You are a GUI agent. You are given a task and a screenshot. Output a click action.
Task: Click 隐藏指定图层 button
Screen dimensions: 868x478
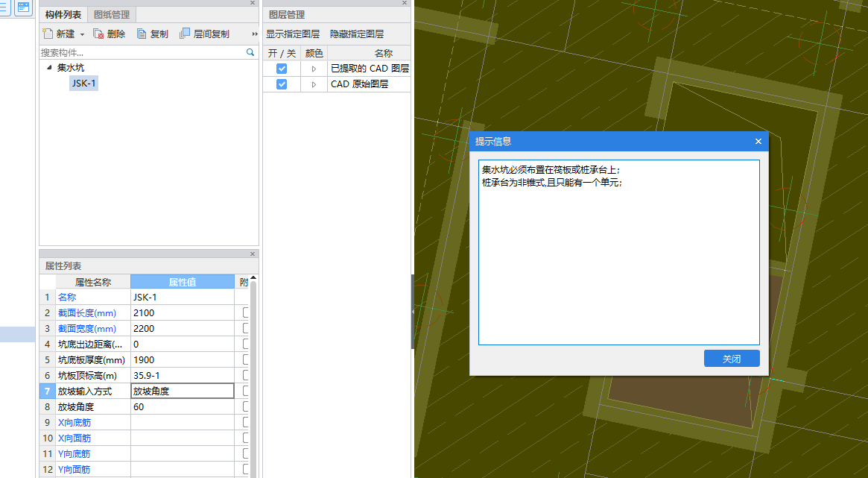click(x=357, y=34)
